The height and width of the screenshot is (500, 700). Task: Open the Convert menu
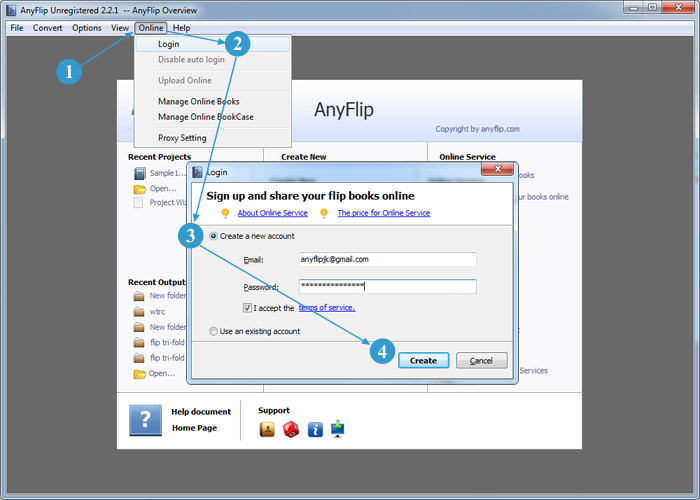point(47,28)
